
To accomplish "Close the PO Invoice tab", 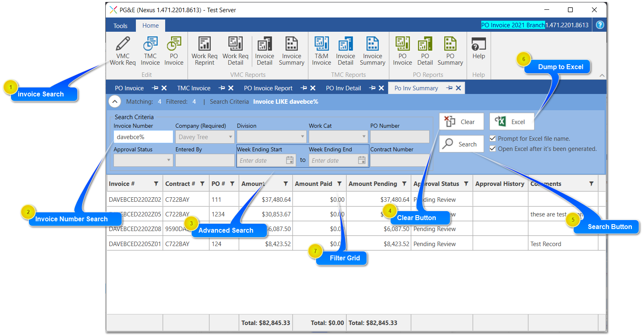I will (164, 88).
